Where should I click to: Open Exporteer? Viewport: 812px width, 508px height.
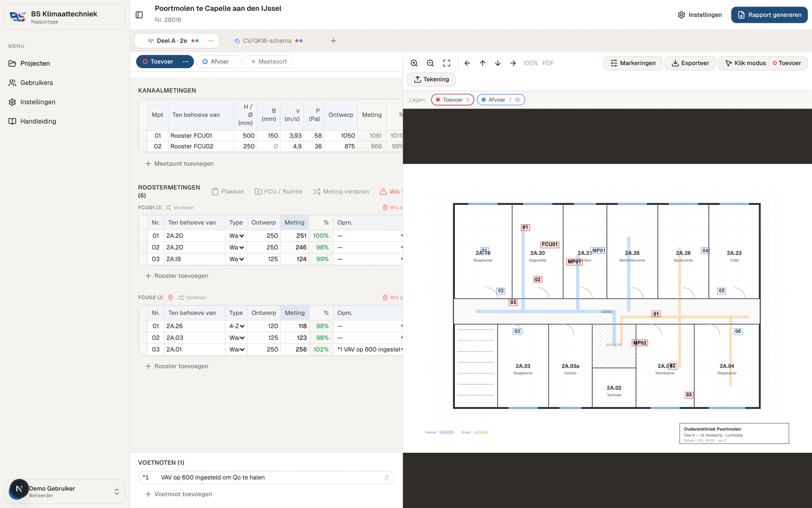pos(690,63)
